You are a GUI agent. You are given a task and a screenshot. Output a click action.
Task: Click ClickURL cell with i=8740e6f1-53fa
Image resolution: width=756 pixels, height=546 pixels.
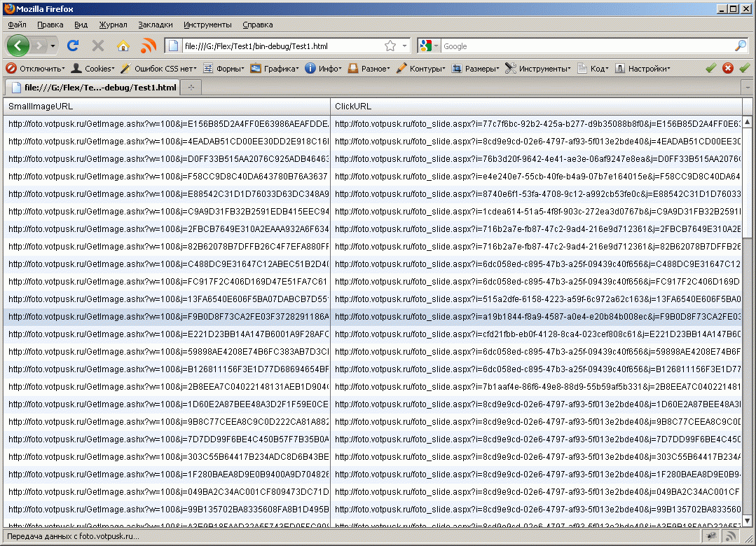tap(537, 194)
